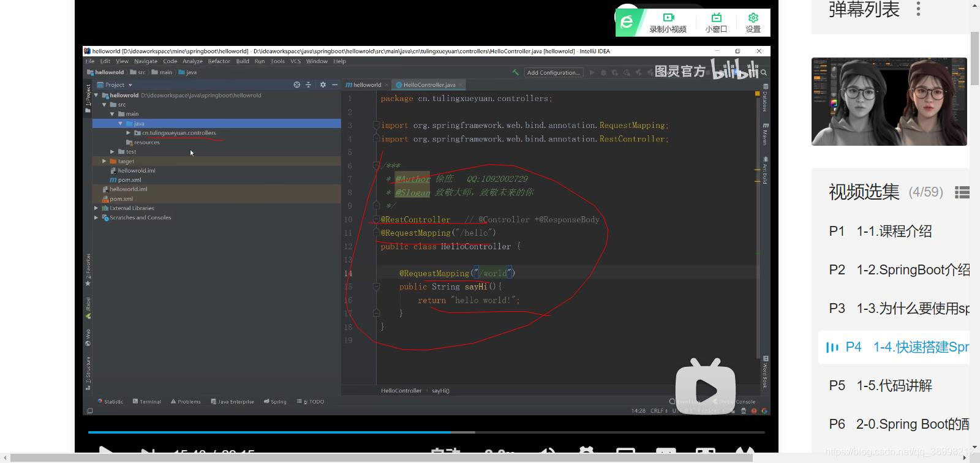Open Project panel gear settings
Screen dimensions: 980x463
(323, 85)
